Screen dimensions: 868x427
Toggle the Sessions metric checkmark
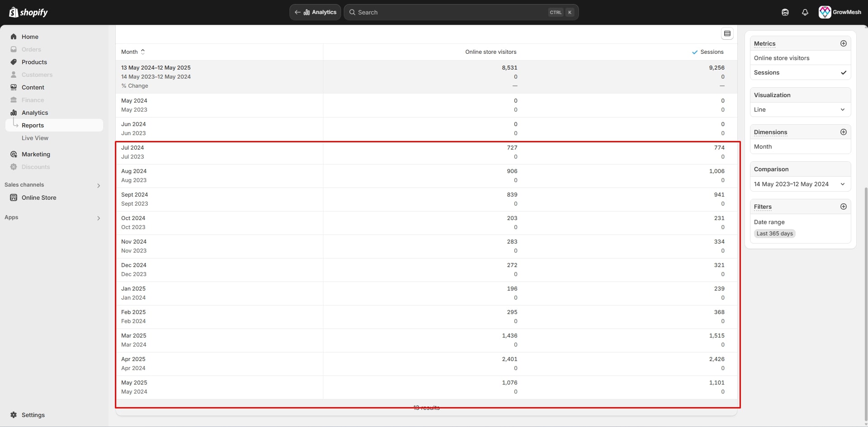pyautogui.click(x=843, y=72)
